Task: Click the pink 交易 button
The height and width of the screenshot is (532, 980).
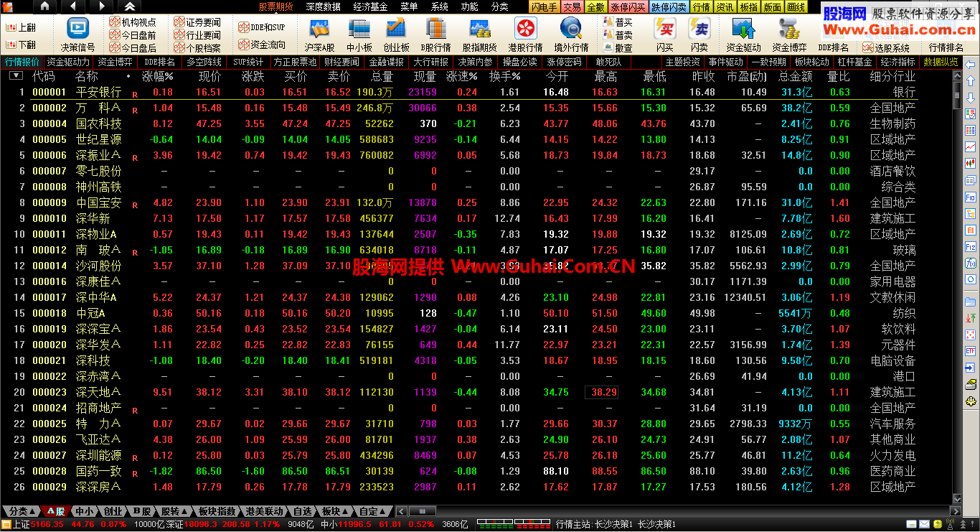Action: point(572,7)
